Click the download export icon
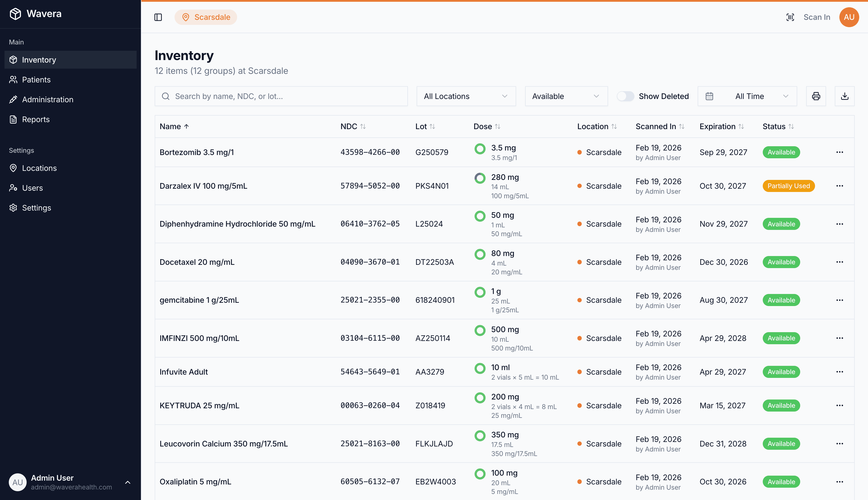 click(x=845, y=96)
